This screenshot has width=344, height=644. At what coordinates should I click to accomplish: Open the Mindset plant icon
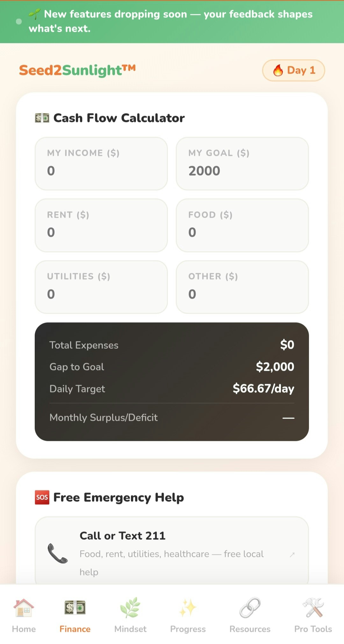pos(130,607)
